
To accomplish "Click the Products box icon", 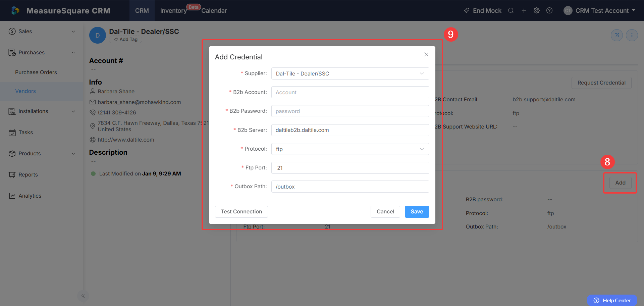I will [x=12, y=154].
